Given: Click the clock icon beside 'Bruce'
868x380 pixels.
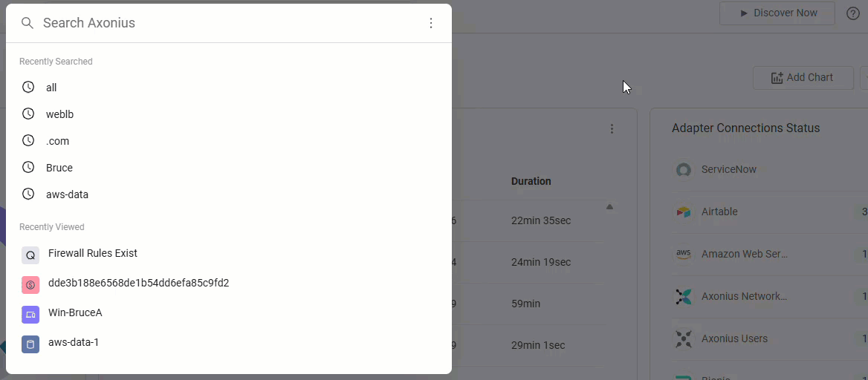Looking at the screenshot, I should click(x=28, y=168).
